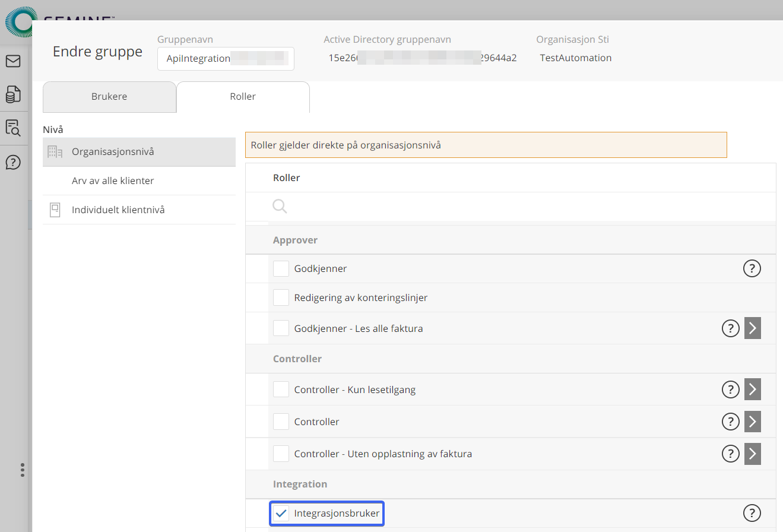The image size is (783, 532).
Task: Tick Redigering av konteringslinjer checkbox
Action: click(281, 297)
